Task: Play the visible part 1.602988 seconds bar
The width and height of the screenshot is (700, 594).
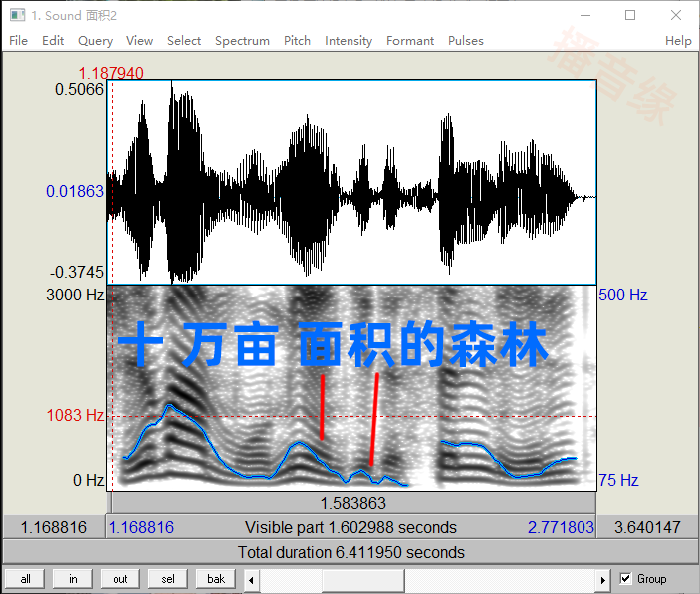Action: click(x=350, y=527)
